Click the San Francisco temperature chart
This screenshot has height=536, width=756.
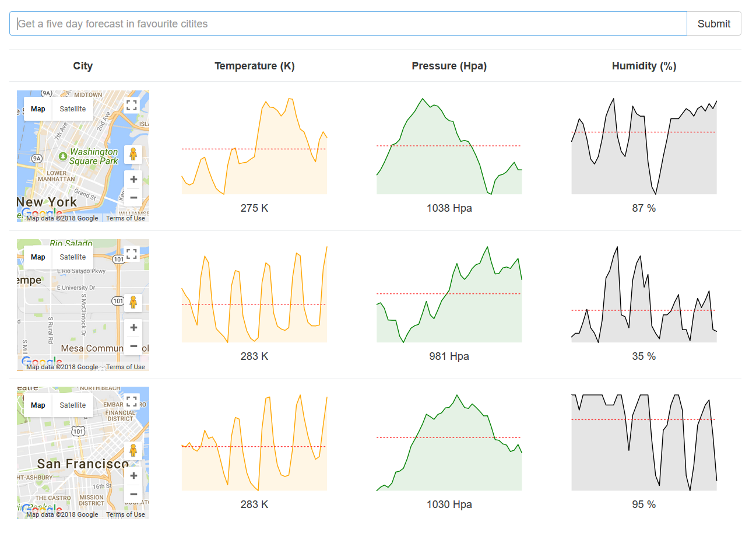[x=254, y=442]
